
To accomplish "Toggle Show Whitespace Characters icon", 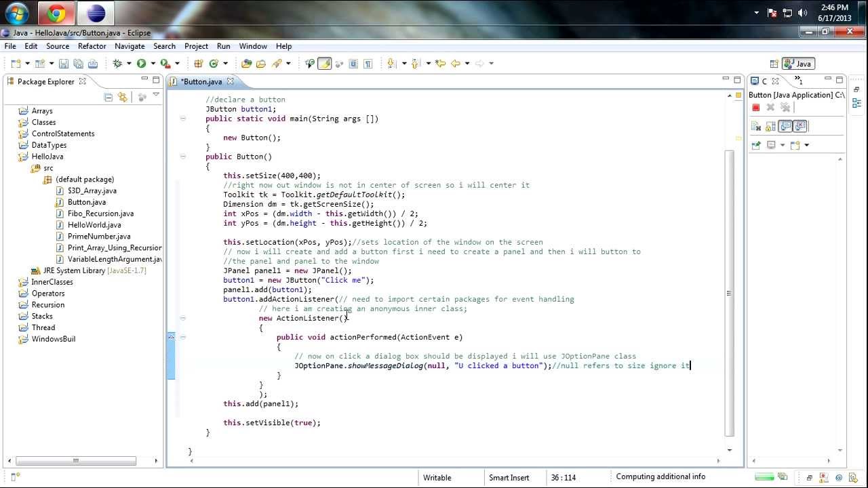I will [368, 64].
